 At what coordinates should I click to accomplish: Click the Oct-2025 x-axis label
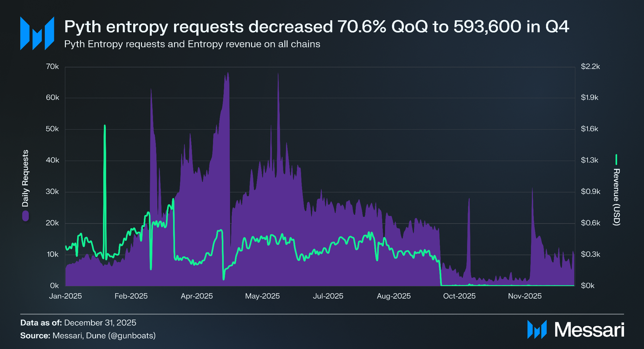(x=459, y=296)
